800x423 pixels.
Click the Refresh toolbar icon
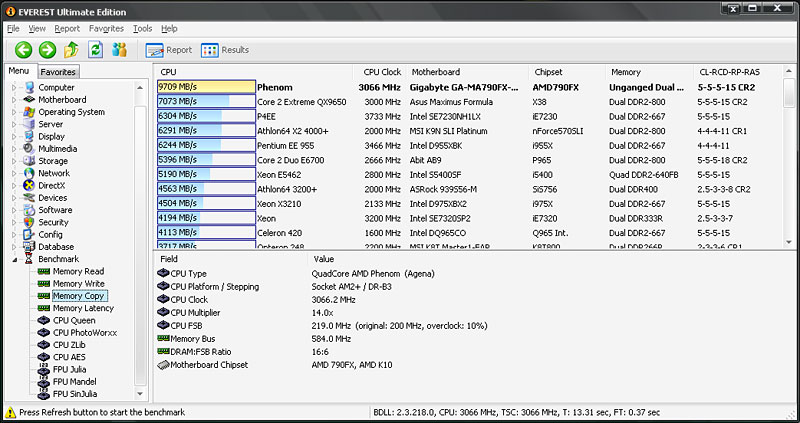[x=95, y=50]
